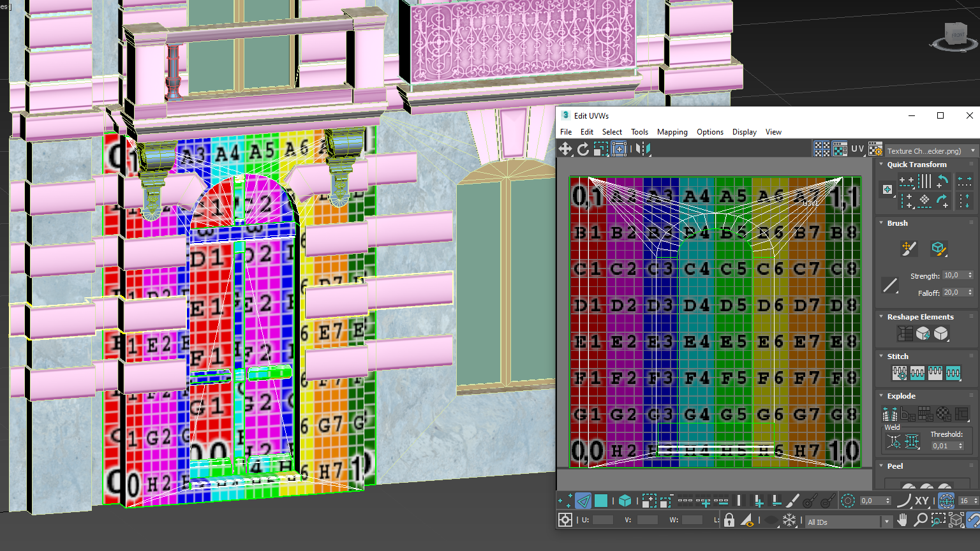980x551 pixels.
Task: Toggle the Lock Selection padlock
Action: (x=729, y=520)
